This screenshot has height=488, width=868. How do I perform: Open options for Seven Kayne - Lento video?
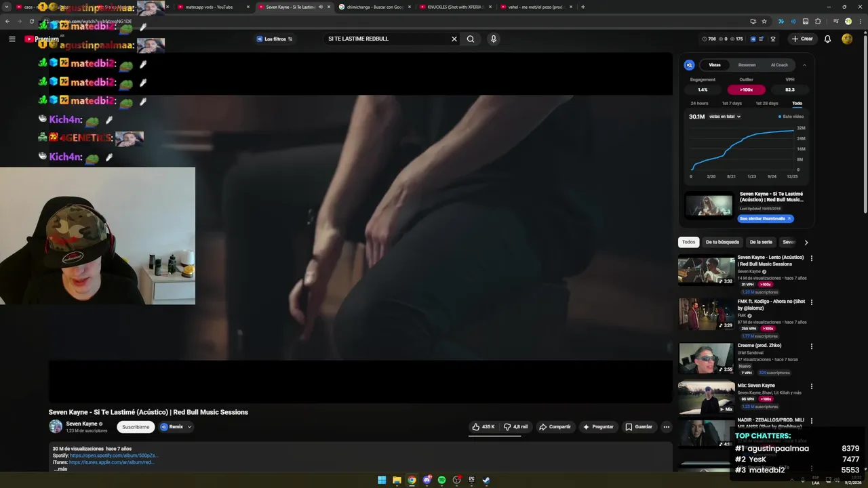(811, 258)
